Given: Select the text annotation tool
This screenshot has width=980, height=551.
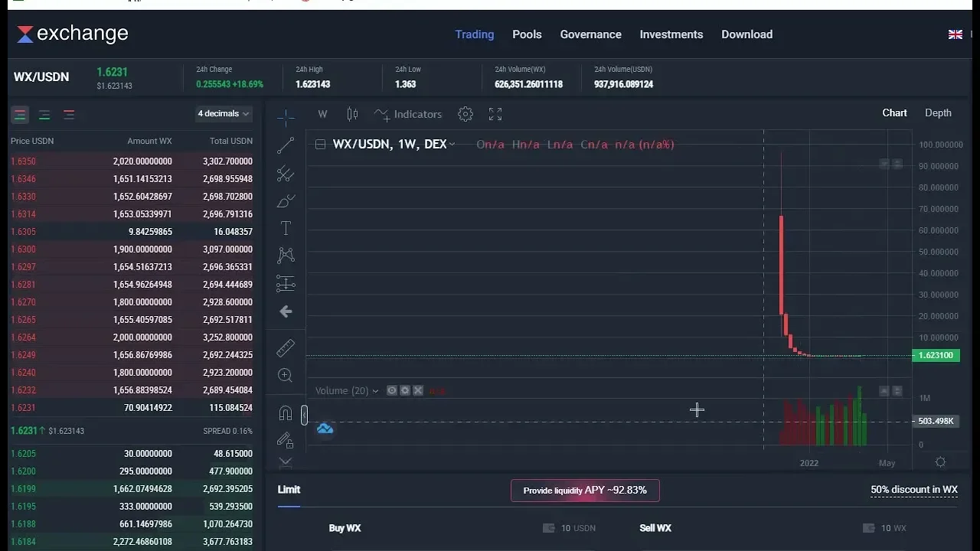Looking at the screenshot, I should pyautogui.click(x=286, y=228).
